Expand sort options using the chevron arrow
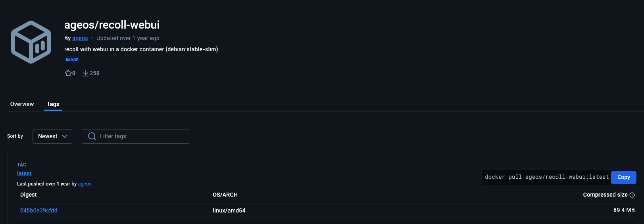The image size is (644, 224). 65,136
